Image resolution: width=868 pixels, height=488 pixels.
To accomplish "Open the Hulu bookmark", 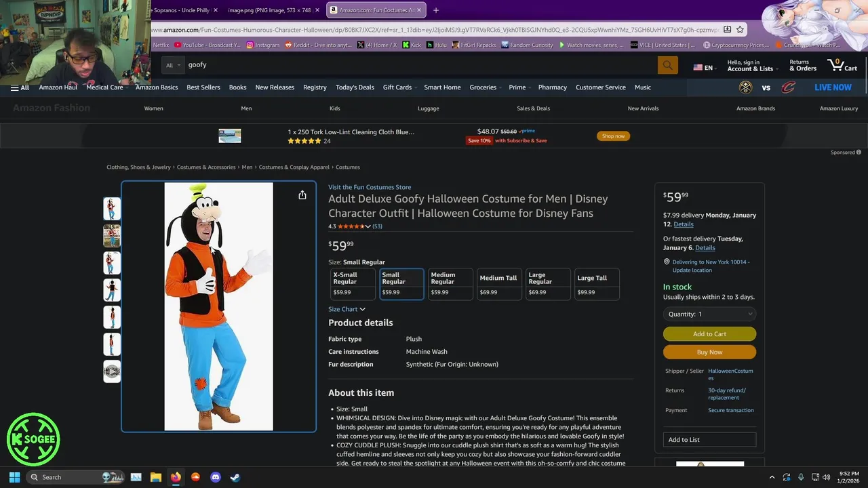I will pyautogui.click(x=437, y=45).
